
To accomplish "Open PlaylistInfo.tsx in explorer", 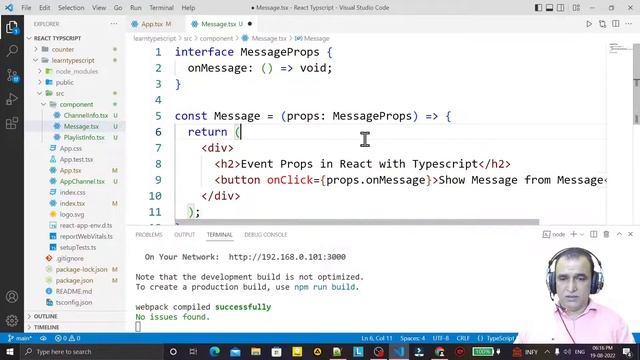I will click(x=84, y=138).
